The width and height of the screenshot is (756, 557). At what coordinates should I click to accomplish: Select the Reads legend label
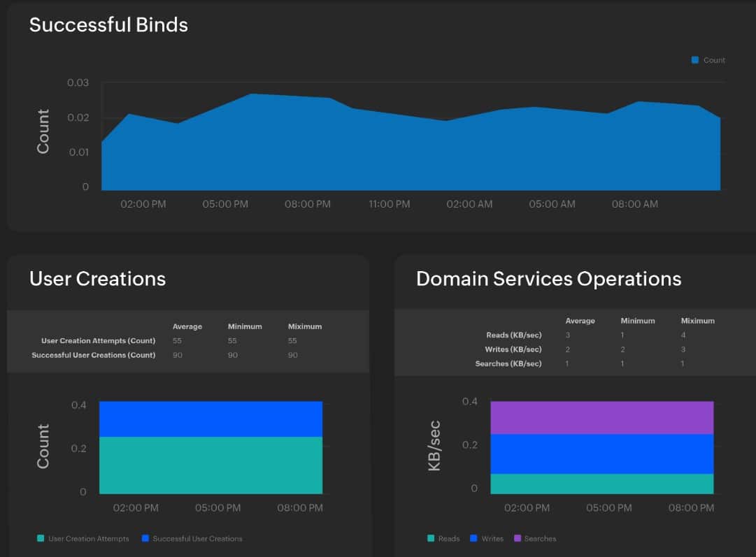[x=449, y=539]
